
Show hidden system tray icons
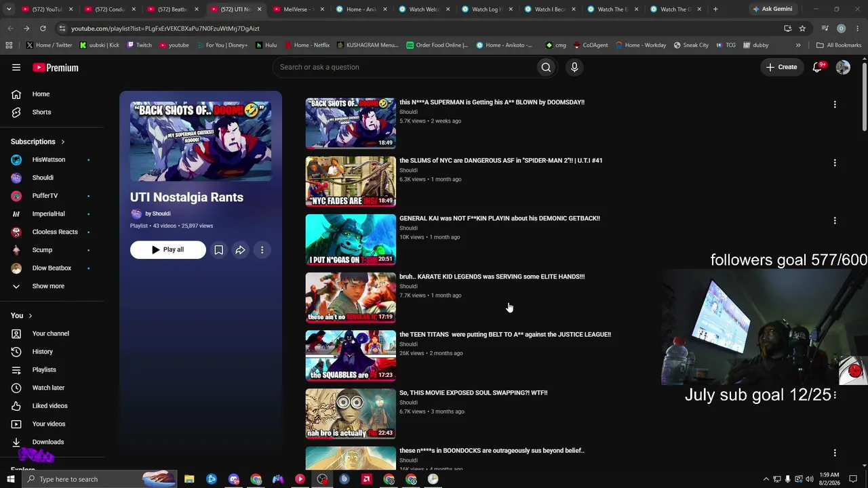point(766,479)
